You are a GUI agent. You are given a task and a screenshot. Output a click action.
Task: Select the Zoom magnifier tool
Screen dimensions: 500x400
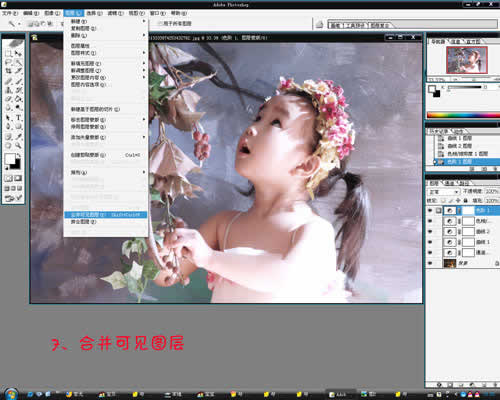(18, 146)
